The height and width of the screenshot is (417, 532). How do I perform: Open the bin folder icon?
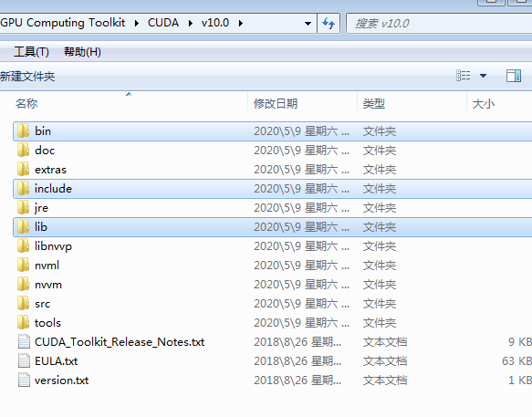point(23,131)
